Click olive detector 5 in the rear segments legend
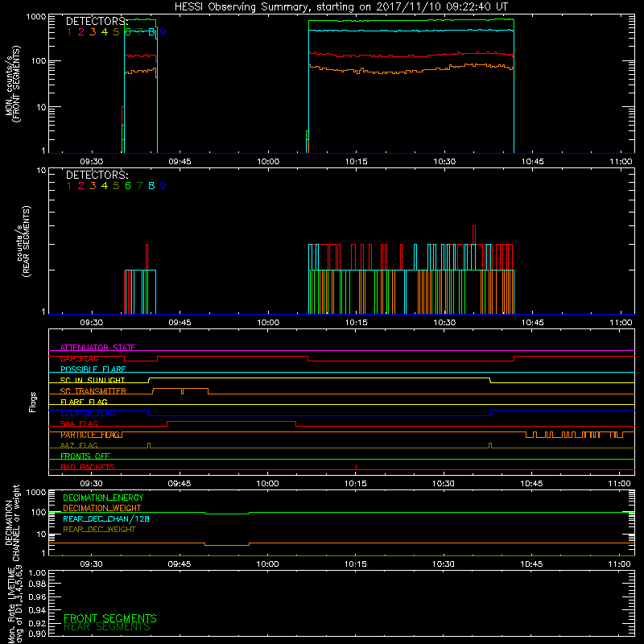The width and height of the screenshot is (644, 644). [x=116, y=186]
